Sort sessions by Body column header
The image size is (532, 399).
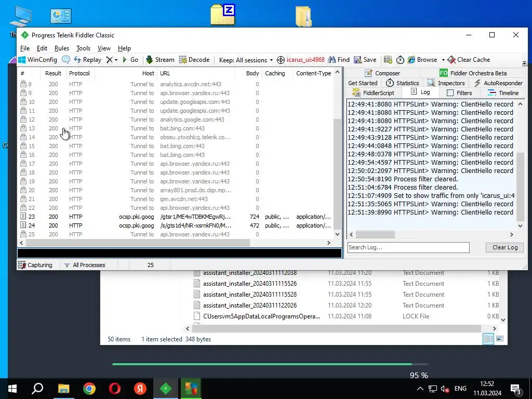tap(248, 73)
